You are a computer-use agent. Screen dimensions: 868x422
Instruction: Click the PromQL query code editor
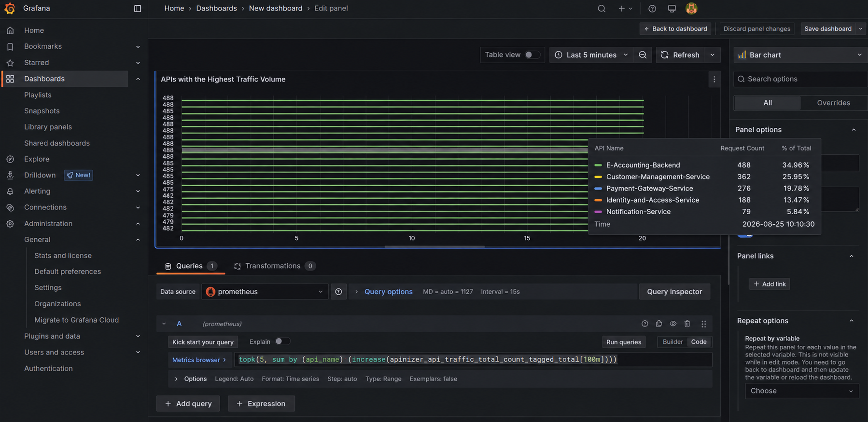click(473, 360)
